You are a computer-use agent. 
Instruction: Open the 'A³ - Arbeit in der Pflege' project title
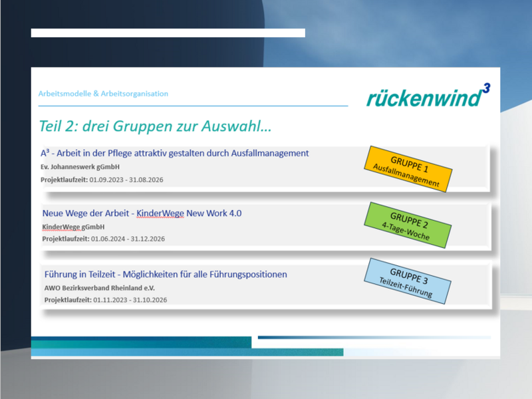point(175,153)
